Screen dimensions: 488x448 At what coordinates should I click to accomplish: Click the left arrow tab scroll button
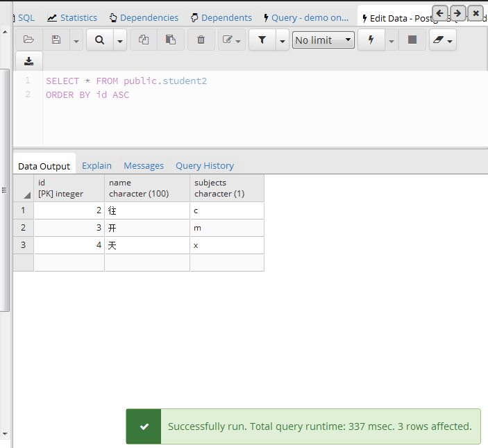coord(440,13)
